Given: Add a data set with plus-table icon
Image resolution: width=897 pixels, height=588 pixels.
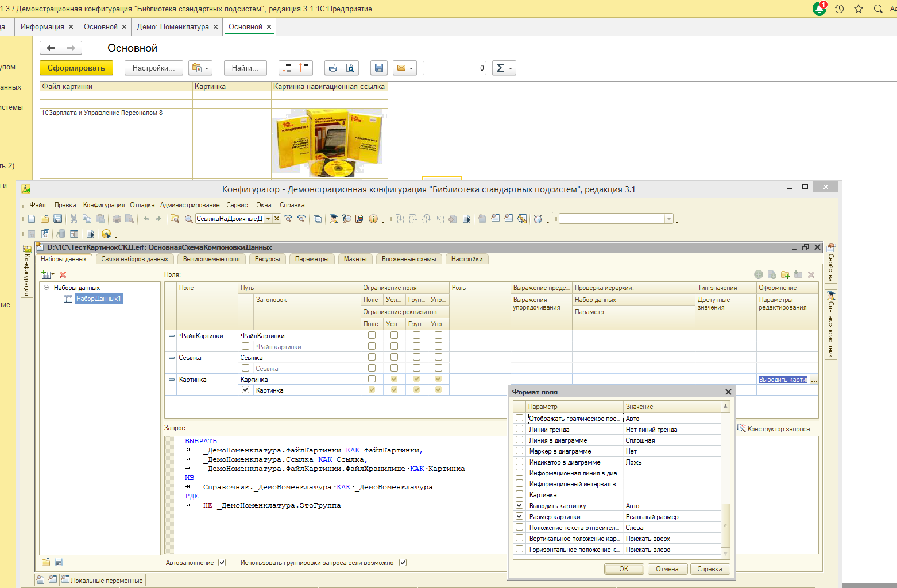Looking at the screenshot, I should pyautogui.click(x=47, y=274).
